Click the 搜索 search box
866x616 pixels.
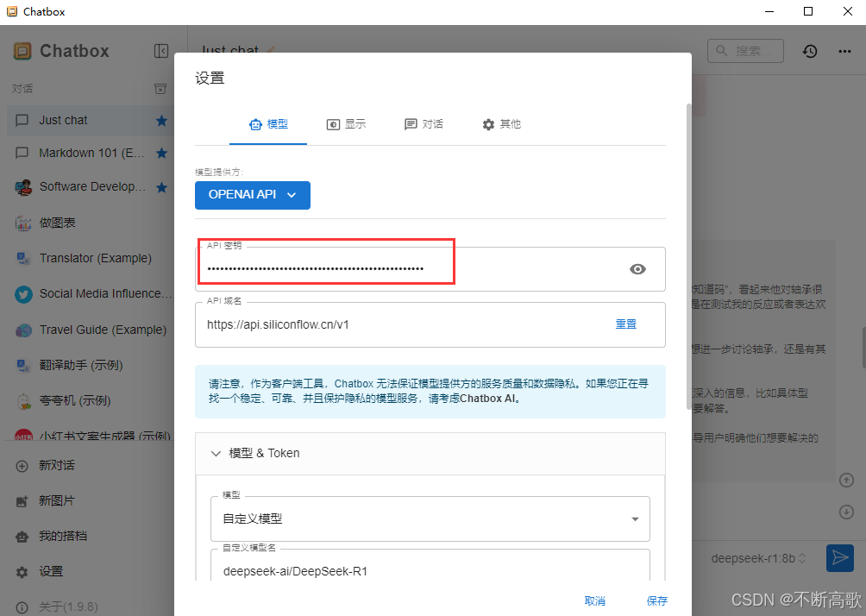[x=745, y=52]
